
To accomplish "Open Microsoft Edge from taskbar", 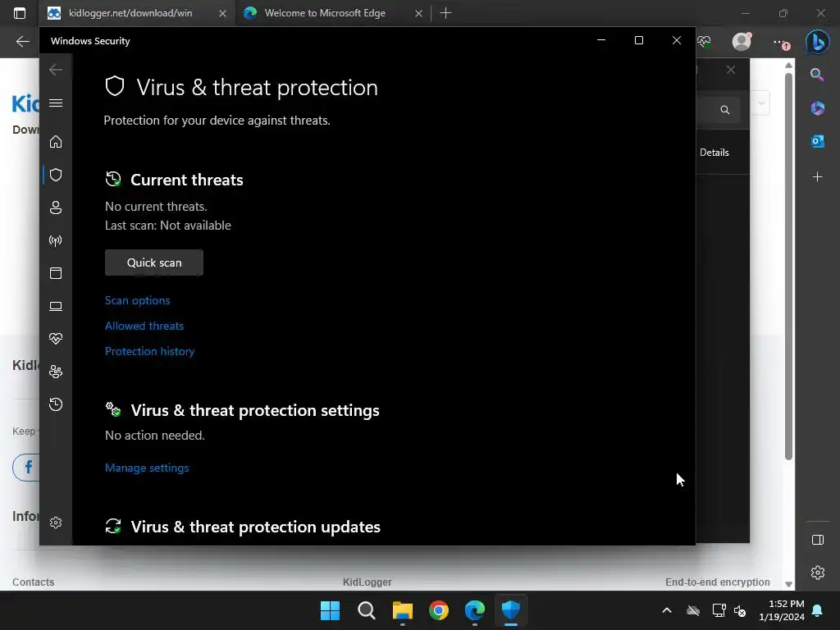I will (475, 610).
